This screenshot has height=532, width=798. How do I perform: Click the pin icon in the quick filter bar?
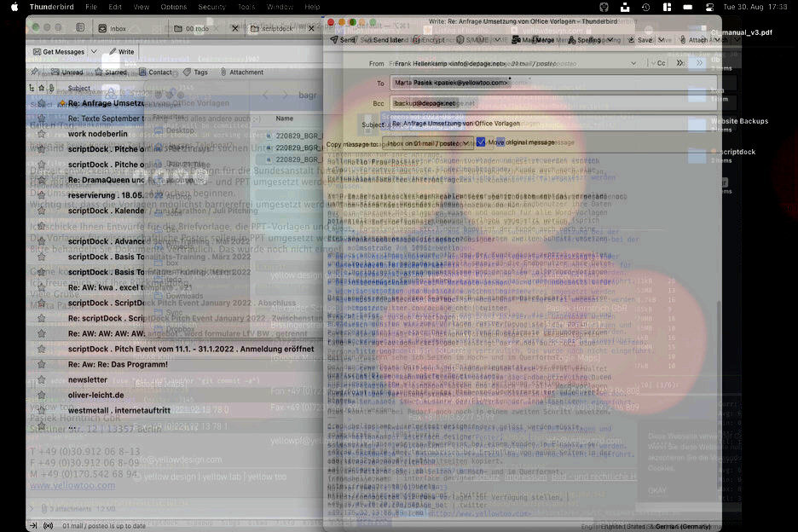(35, 72)
